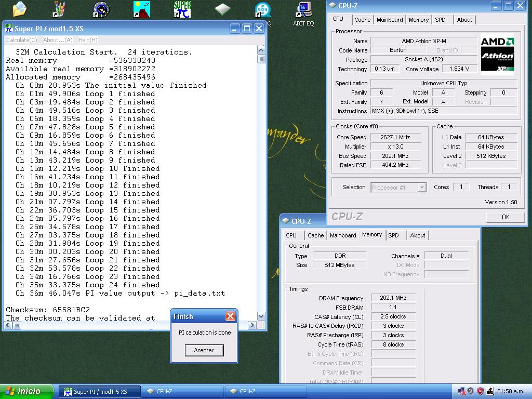Click the Super PI vertical scrollbar up arrow

[x=261, y=50]
